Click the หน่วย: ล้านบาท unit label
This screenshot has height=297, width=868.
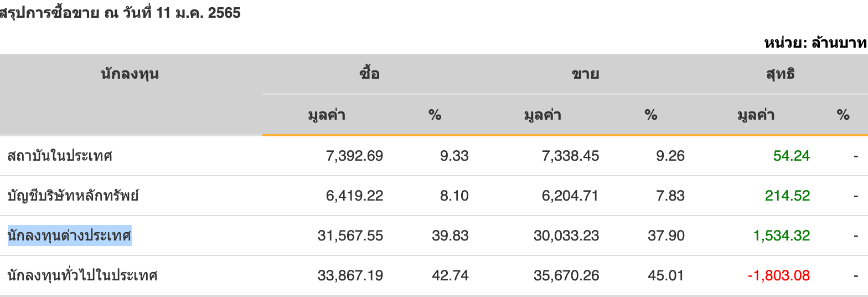pyautogui.click(x=815, y=43)
